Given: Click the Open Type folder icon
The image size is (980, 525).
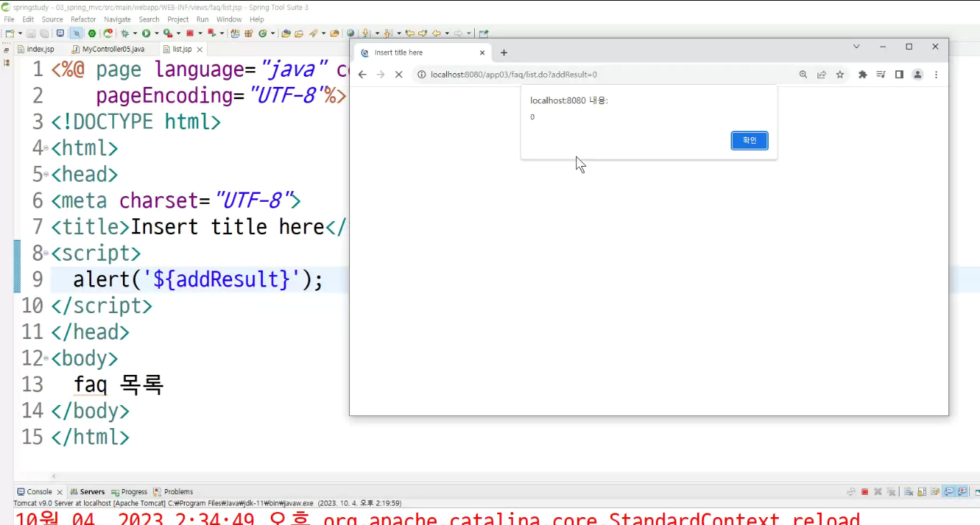Looking at the screenshot, I should 286,33.
